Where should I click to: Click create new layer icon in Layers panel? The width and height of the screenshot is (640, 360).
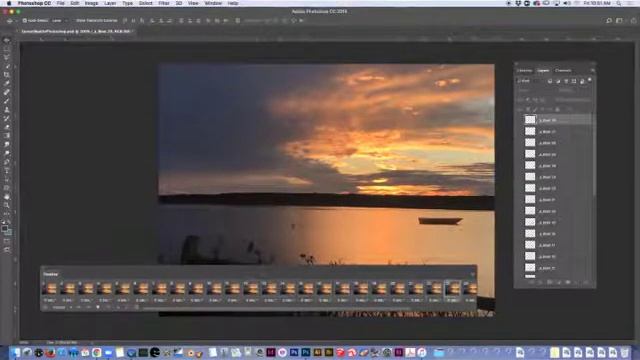click(x=577, y=282)
